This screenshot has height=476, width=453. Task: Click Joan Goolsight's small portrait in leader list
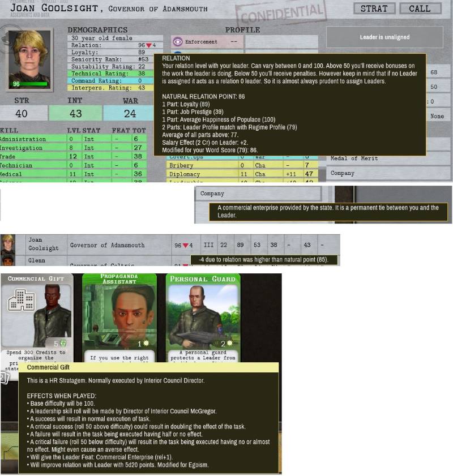click(x=7, y=245)
